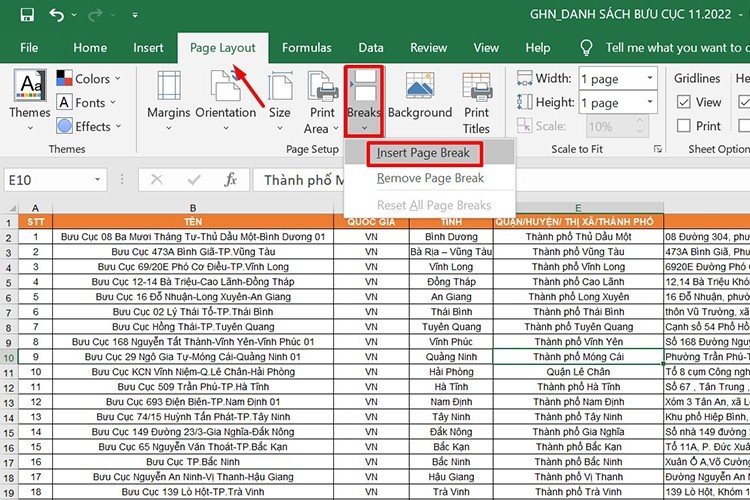This screenshot has width=750, height=500.
Task: Switch to the Review tab
Action: tap(429, 47)
